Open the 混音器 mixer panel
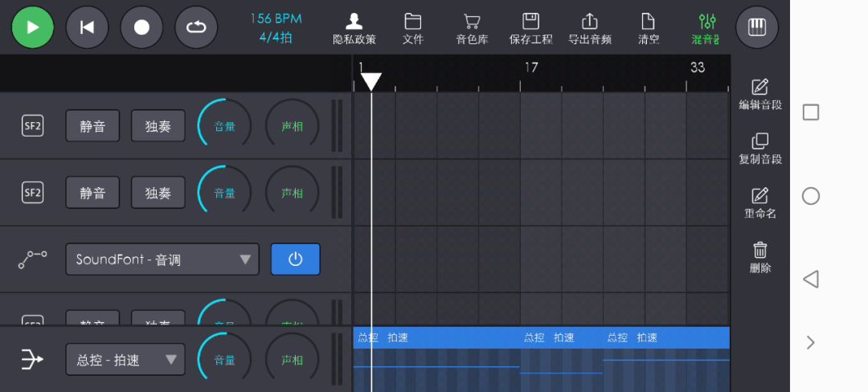The width and height of the screenshot is (868, 392). click(706, 28)
